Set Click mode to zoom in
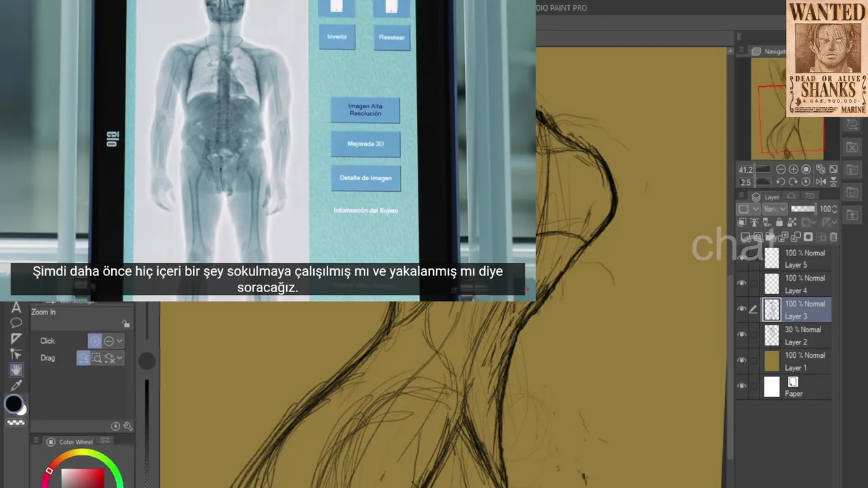The width and height of the screenshot is (868, 488). coord(95,341)
